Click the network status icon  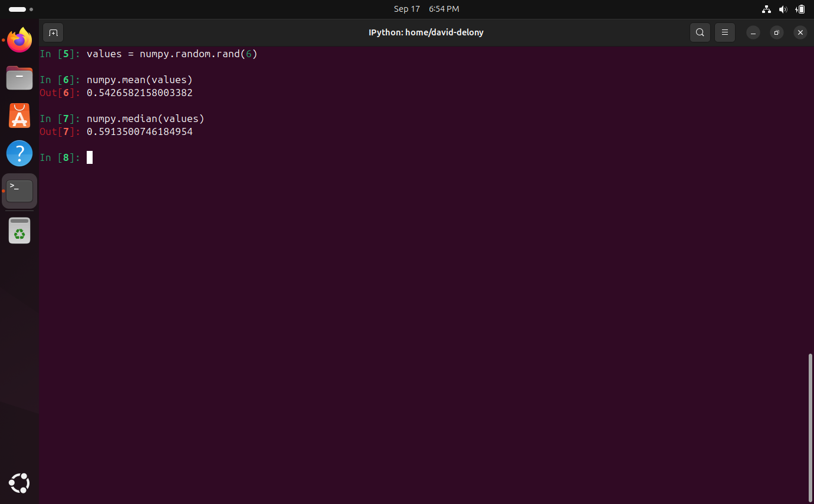(766, 9)
